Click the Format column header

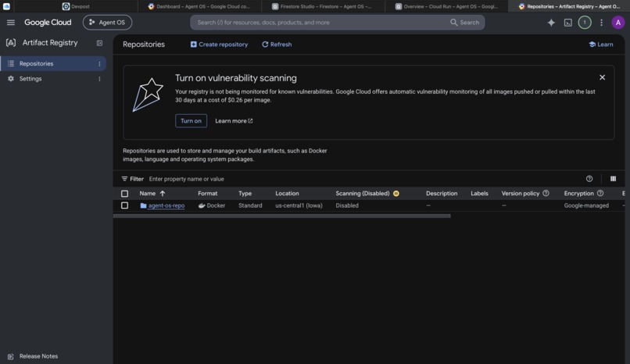(208, 194)
